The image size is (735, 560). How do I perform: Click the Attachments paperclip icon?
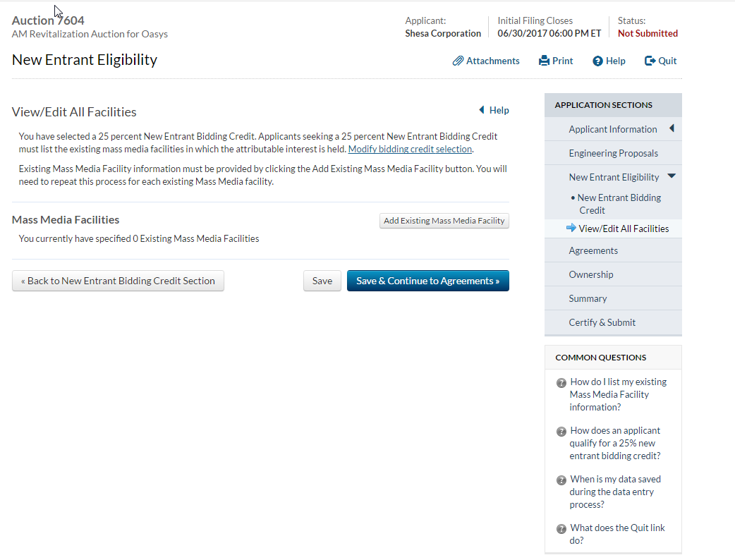click(x=458, y=61)
